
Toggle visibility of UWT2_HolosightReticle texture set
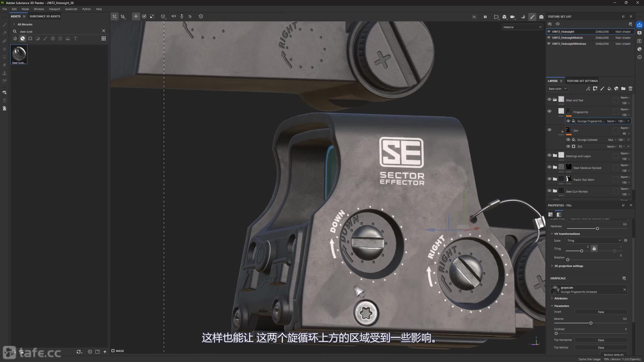[x=549, y=37]
